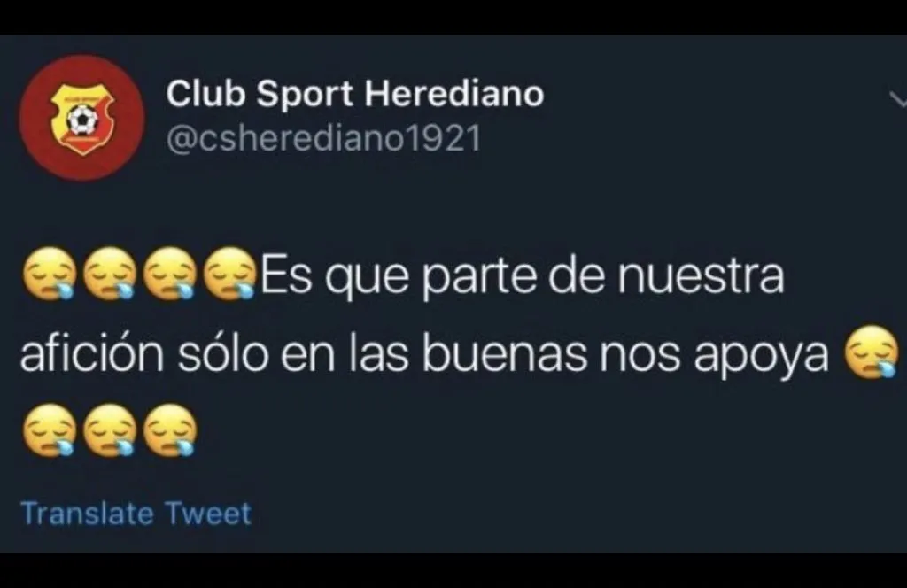This screenshot has width=907, height=588.
Task: Click the 'Translate Tweet' link
Action: (x=136, y=514)
